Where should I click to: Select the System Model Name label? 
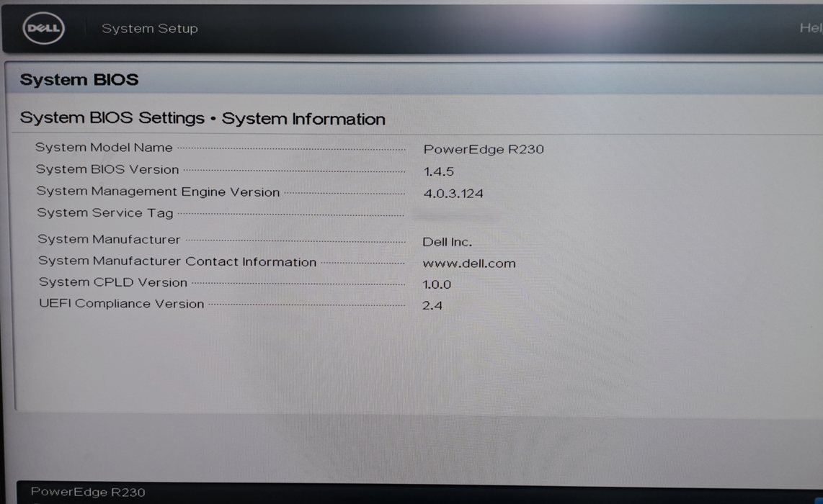pyautogui.click(x=104, y=148)
